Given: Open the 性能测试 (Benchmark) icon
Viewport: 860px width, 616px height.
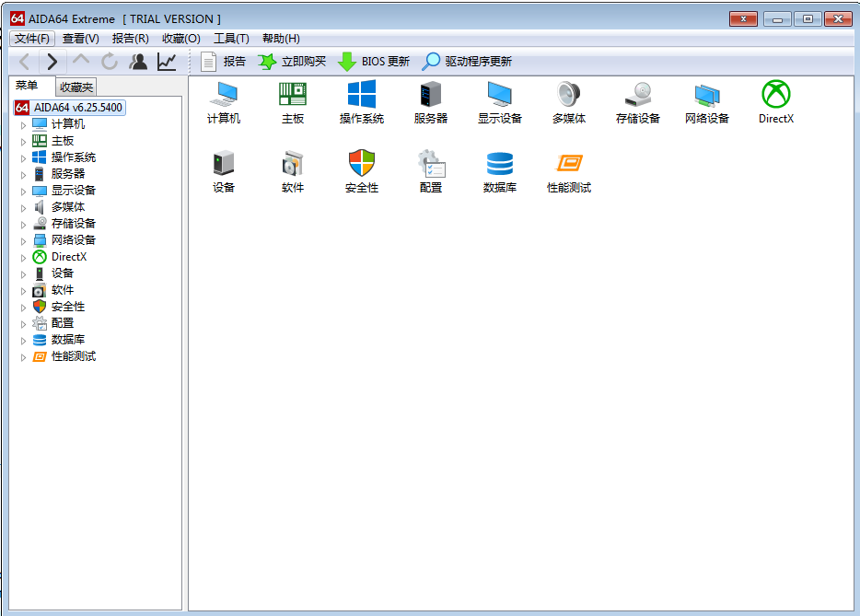Looking at the screenshot, I should point(568,170).
